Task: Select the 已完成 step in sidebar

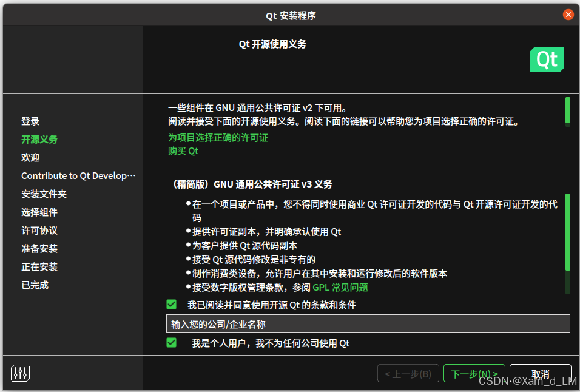Action: (x=35, y=285)
